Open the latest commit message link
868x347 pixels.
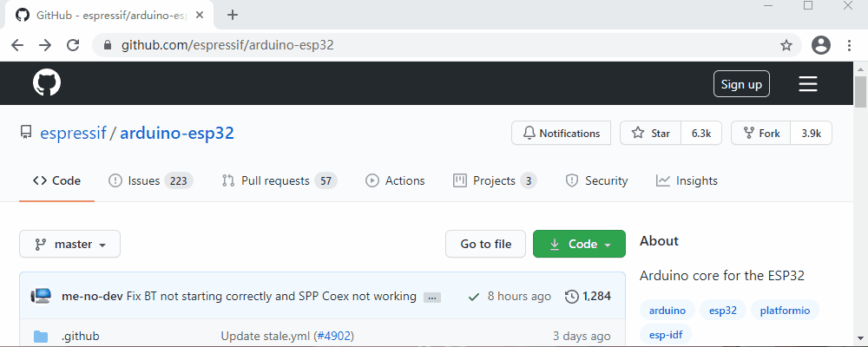coord(271,296)
